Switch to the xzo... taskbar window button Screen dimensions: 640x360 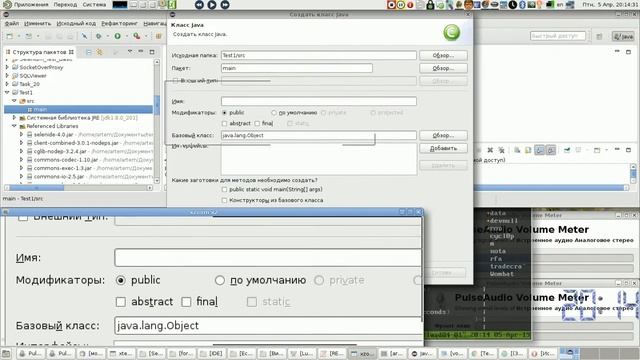point(362,353)
